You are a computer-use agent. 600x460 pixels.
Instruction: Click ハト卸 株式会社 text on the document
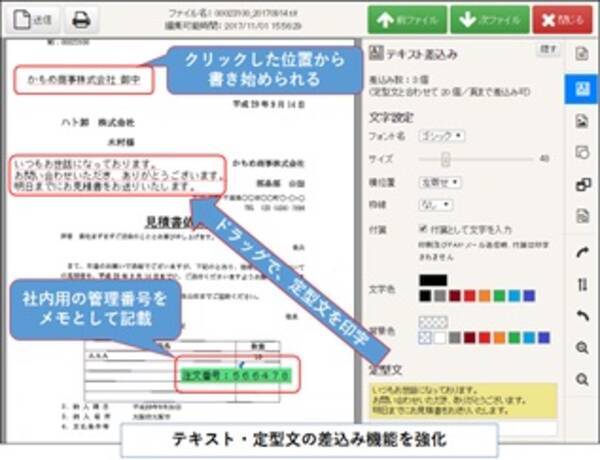coord(98,122)
